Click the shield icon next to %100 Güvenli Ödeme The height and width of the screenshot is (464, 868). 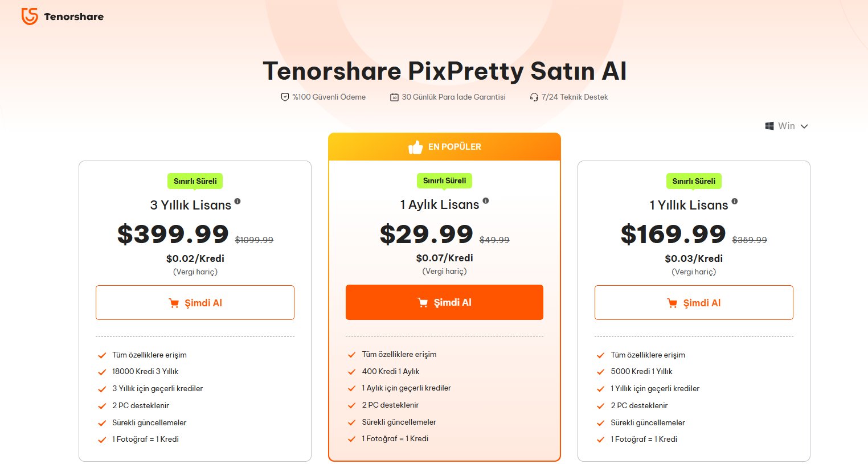[x=285, y=97]
